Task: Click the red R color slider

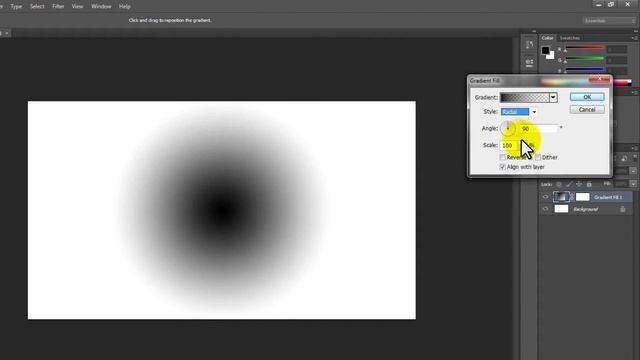Action: [x=584, y=48]
